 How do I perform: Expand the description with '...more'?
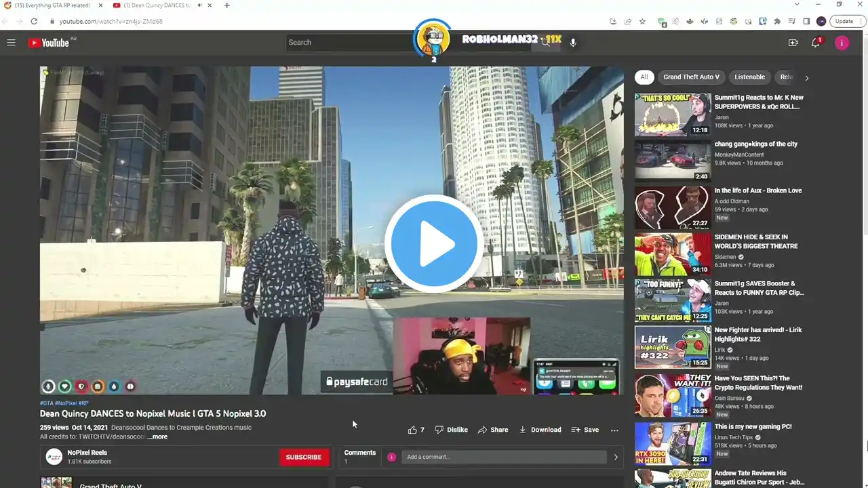click(157, 436)
